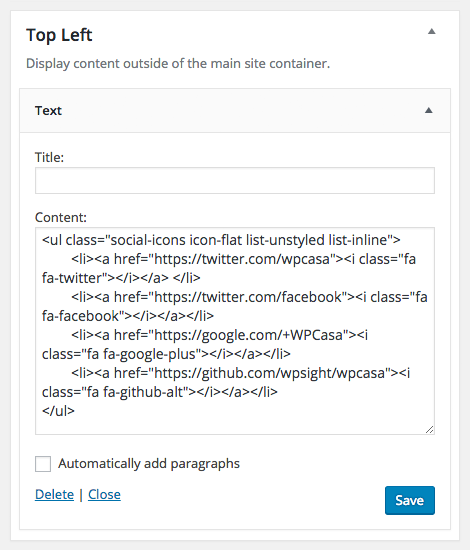Save the Text widget
The height and width of the screenshot is (550, 470).
(x=410, y=500)
